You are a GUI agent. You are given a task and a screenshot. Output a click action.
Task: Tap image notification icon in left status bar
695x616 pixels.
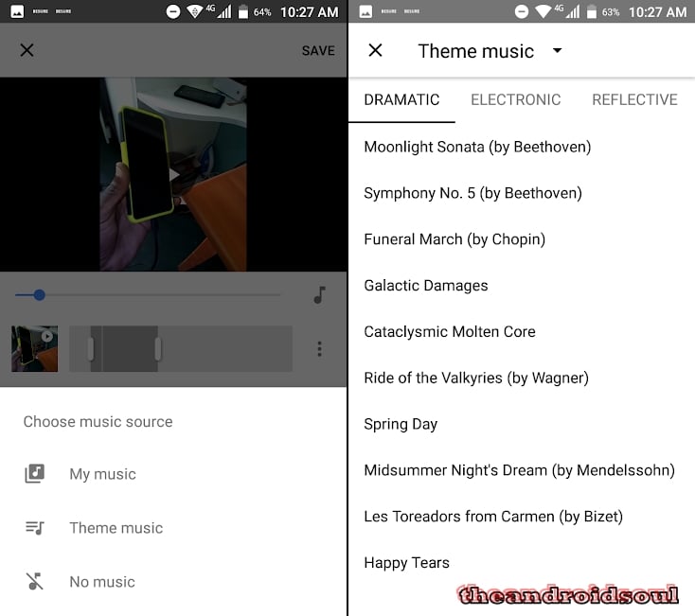(x=17, y=11)
